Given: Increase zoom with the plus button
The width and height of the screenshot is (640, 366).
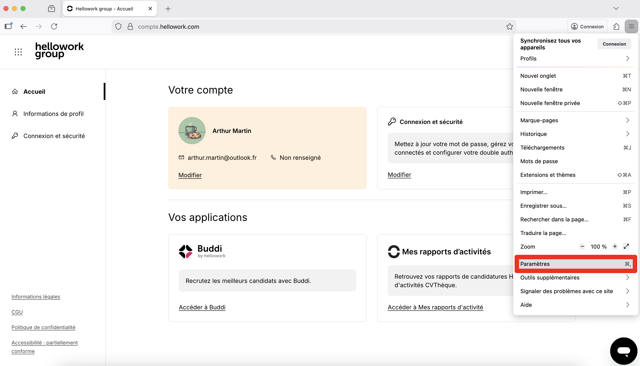Looking at the screenshot, I should [x=615, y=246].
